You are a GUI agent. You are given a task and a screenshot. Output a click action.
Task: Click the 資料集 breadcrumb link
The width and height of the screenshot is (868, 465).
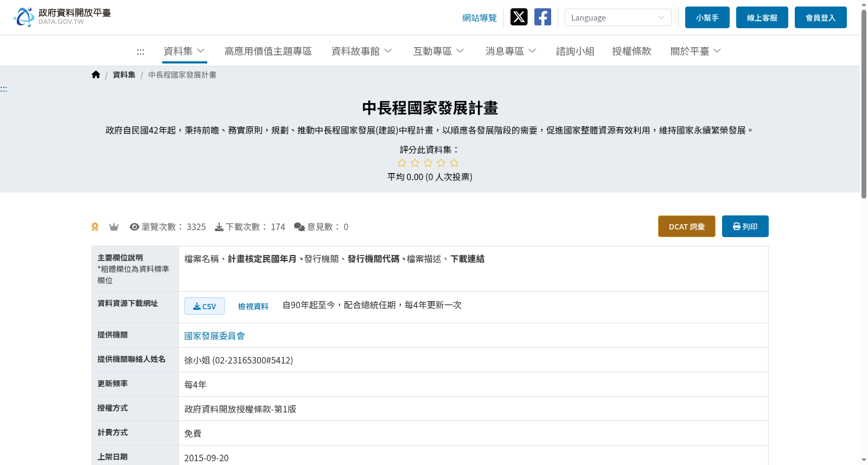(124, 75)
